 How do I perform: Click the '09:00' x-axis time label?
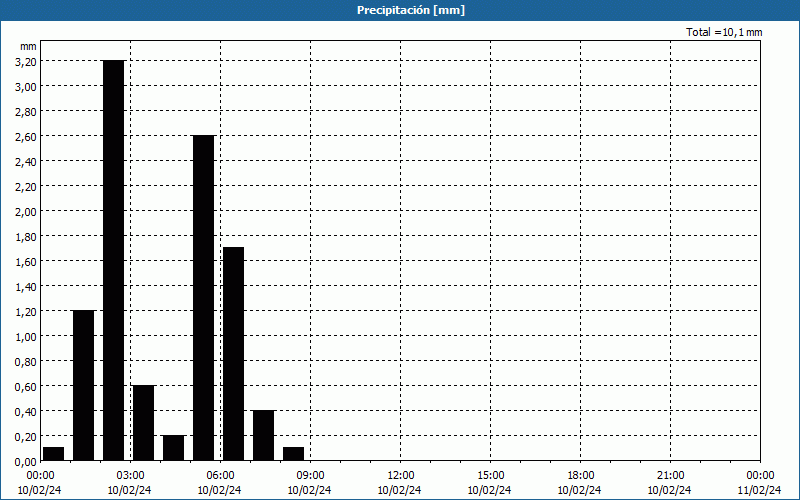pyautogui.click(x=310, y=476)
